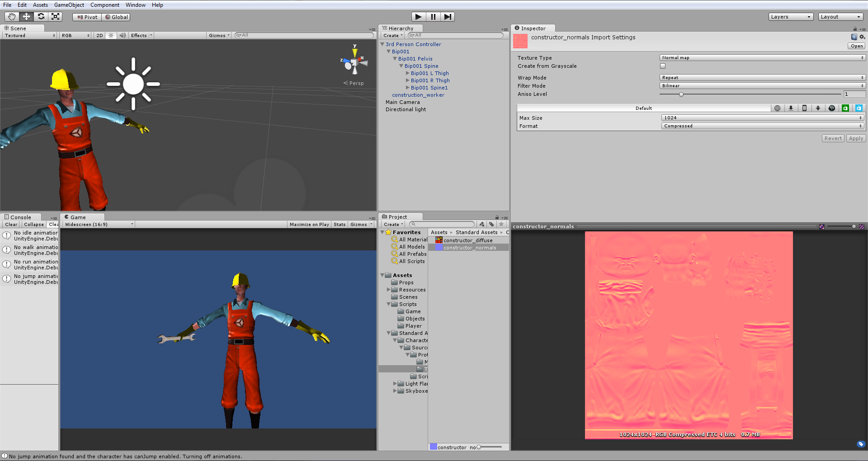Toggle Scene view lighting (sun icon)
868x461 pixels.
(111, 35)
